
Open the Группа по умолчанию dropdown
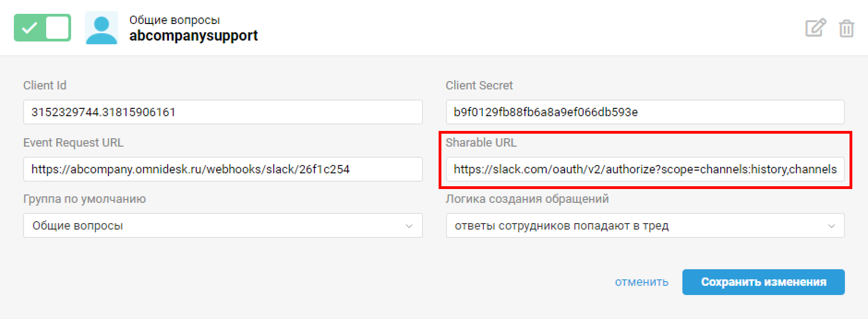click(x=223, y=225)
